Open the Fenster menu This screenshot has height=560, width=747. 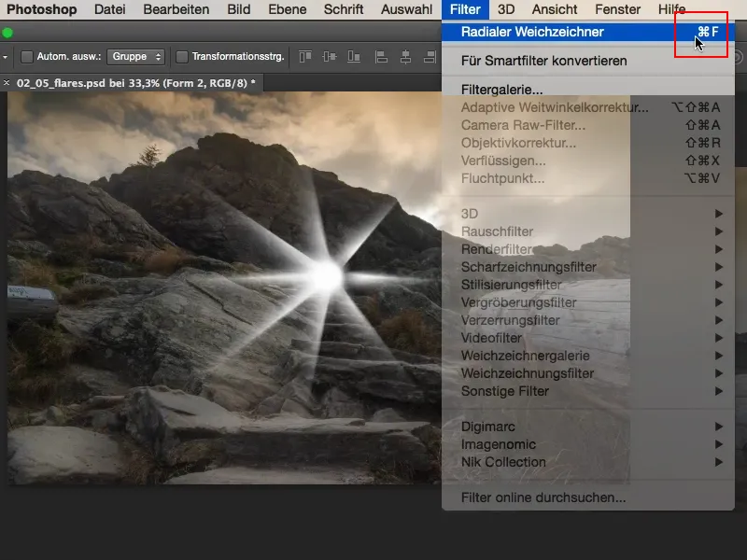coord(618,9)
